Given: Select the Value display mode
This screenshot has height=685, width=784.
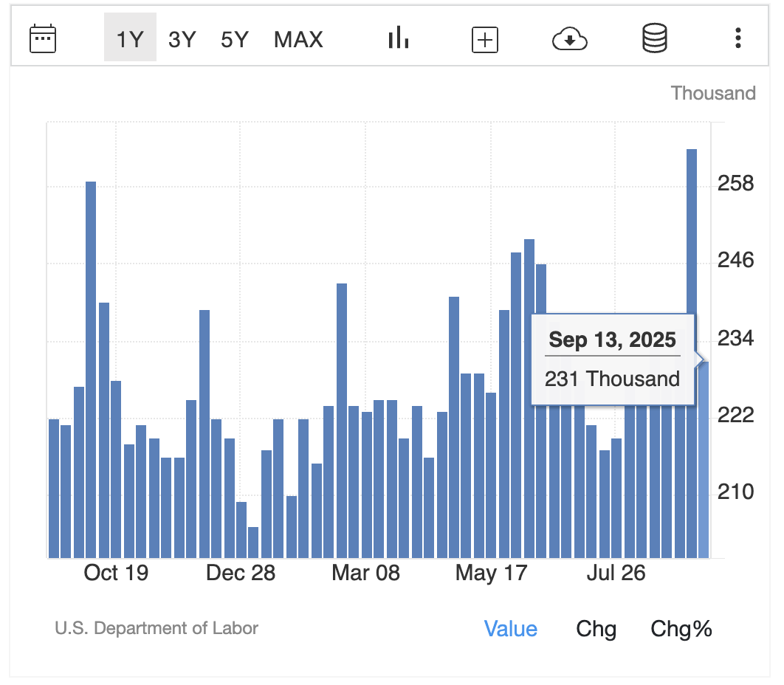Looking at the screenshot, I should tap(510, 629).
